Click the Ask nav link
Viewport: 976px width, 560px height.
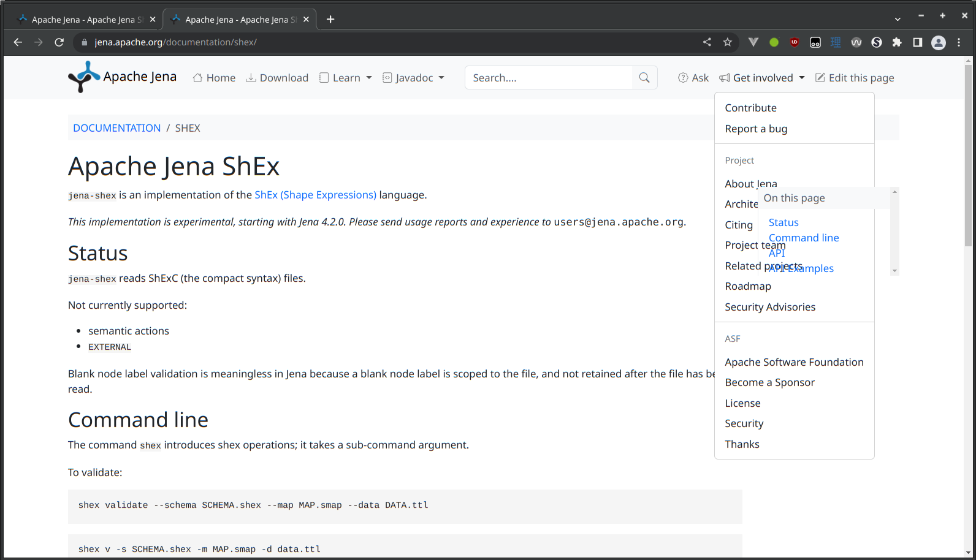point(693,78)
